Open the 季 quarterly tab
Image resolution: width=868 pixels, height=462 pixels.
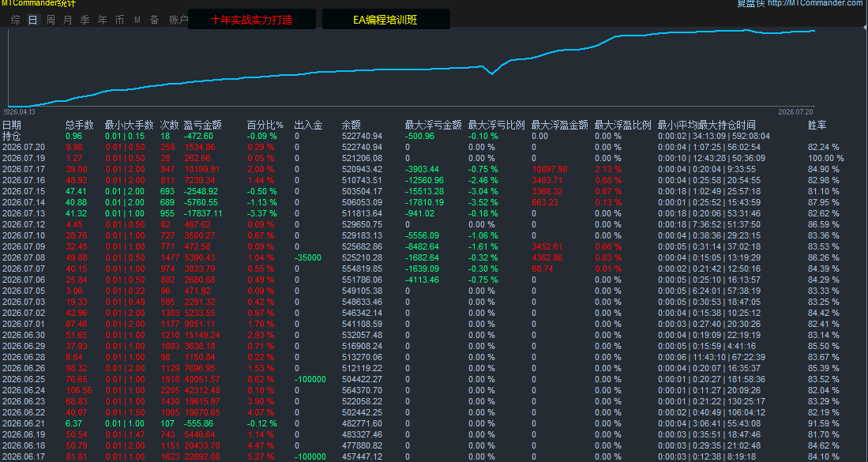click(x=85, y=20)
